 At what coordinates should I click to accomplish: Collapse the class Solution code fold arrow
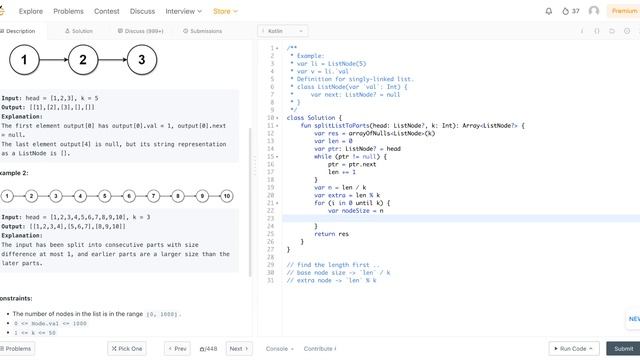coord(278,118)
